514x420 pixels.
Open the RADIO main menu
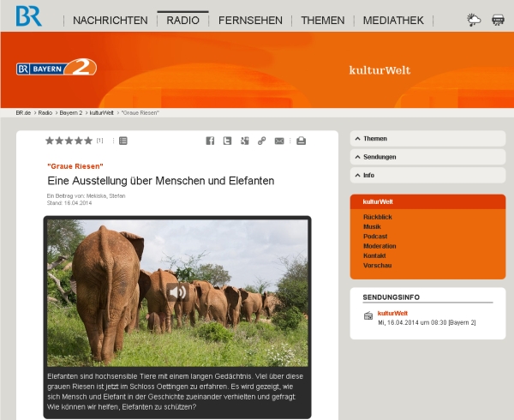[183, 21]
